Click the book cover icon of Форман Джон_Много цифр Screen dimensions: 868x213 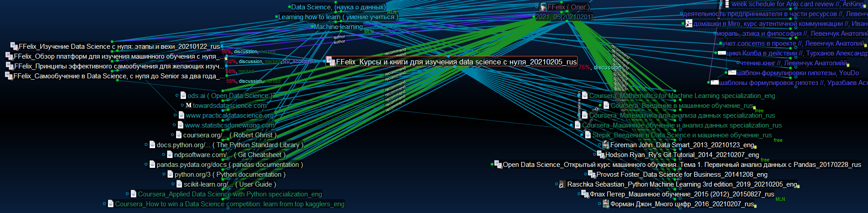pyautogui.click(x=606, y=204)
